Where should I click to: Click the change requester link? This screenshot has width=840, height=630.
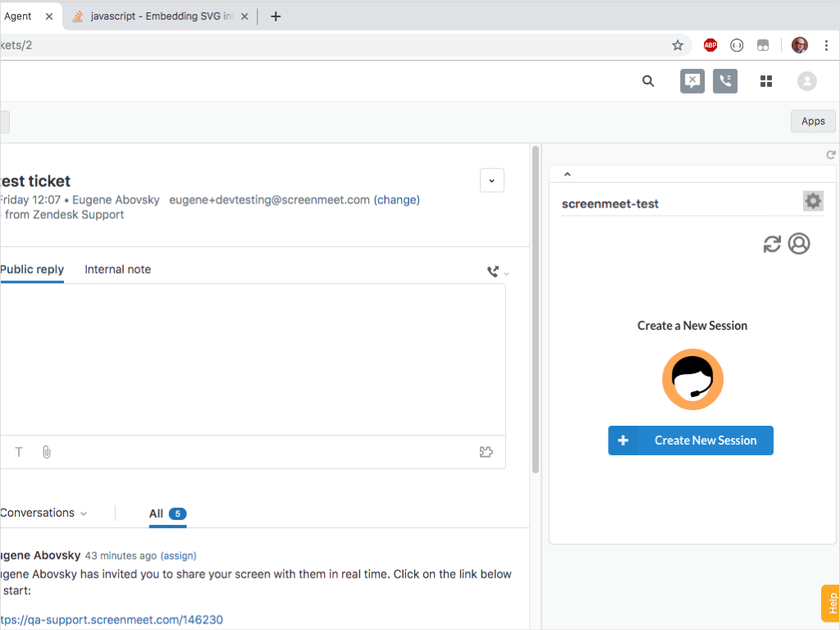(397, 199)
